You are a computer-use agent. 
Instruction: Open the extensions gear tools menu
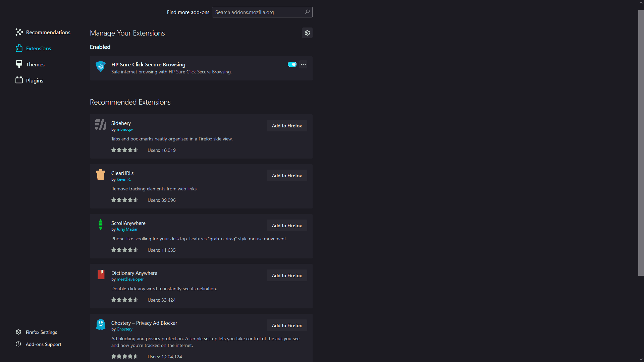(x=307, y=33)
